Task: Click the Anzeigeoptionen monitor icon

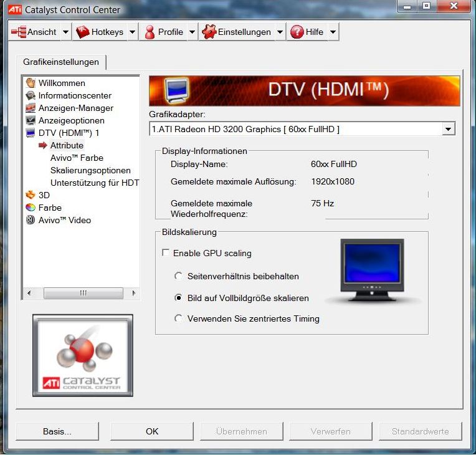Action: pyautogui.click(x=31, y=120)
